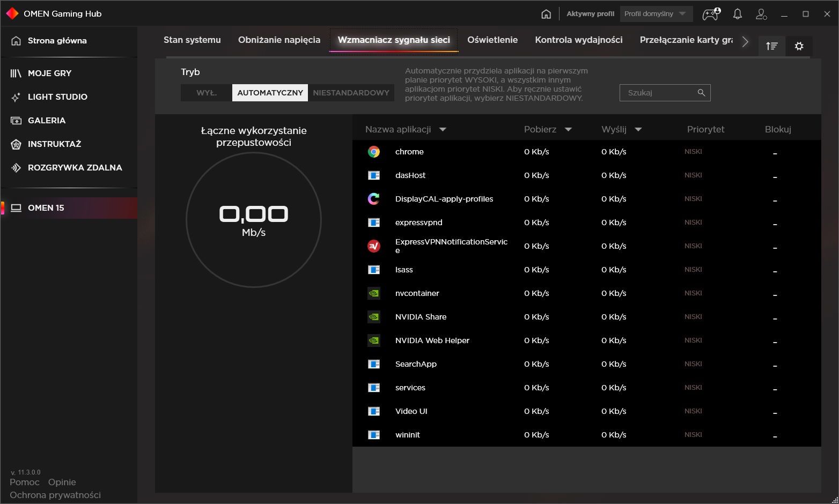Toggle block for lsass row
The image size is (839, 504).
tap(775, 272)
